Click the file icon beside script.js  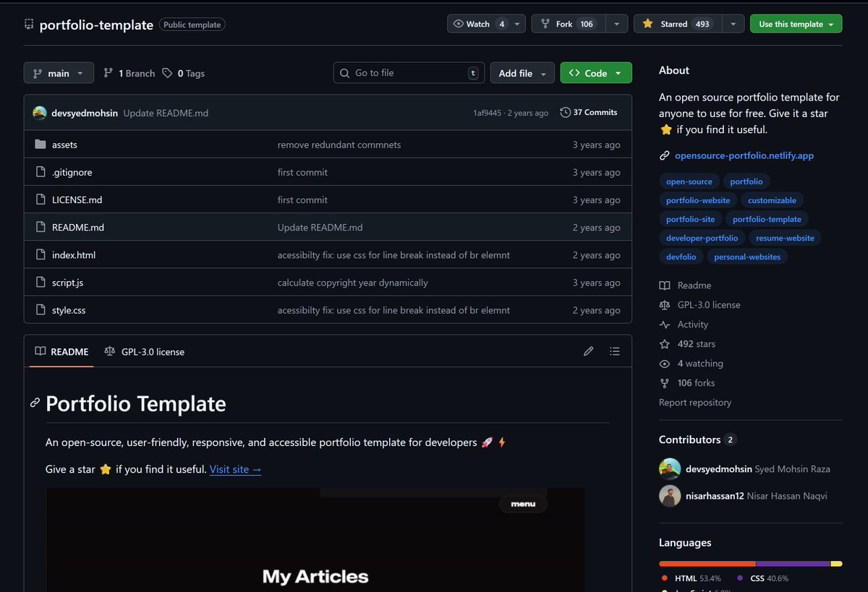click(41, 283)
